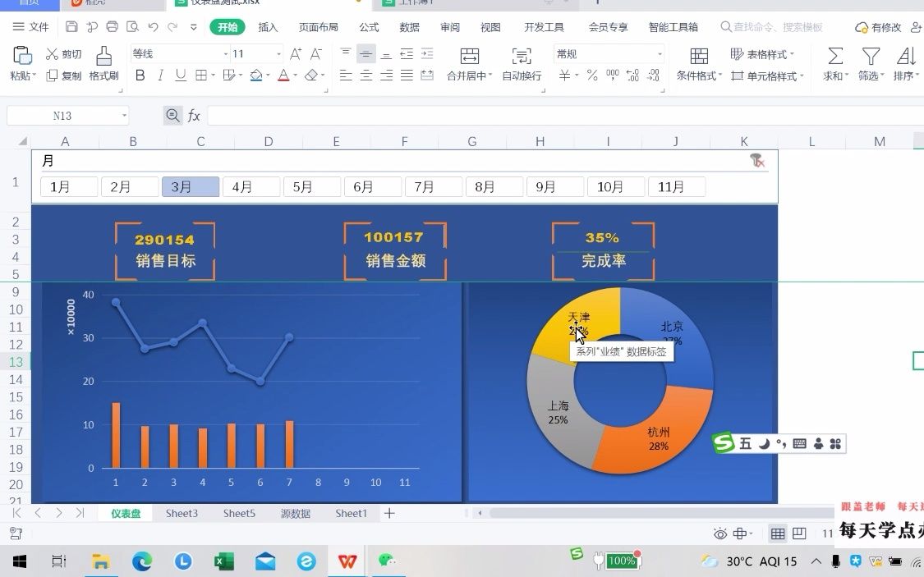924x577 pixels.
Task: Click the save icon in quick access bar
Action: click(71, 26)
